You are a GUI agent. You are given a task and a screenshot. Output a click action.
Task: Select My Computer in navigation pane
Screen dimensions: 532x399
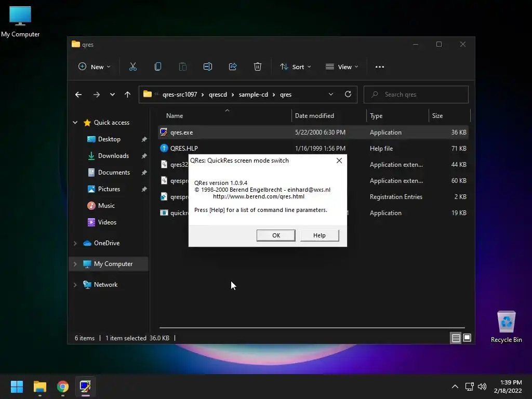click(113, 264)
